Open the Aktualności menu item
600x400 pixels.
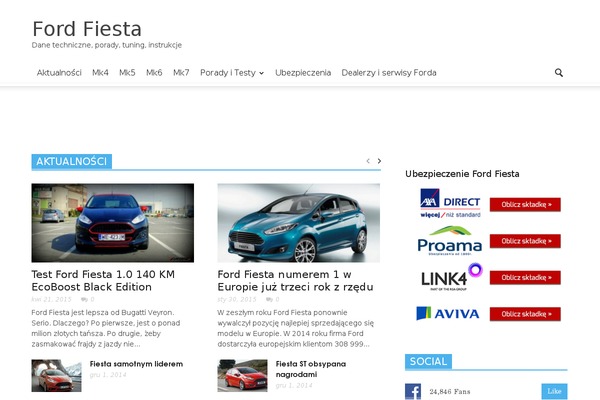(x=59, y=73)
